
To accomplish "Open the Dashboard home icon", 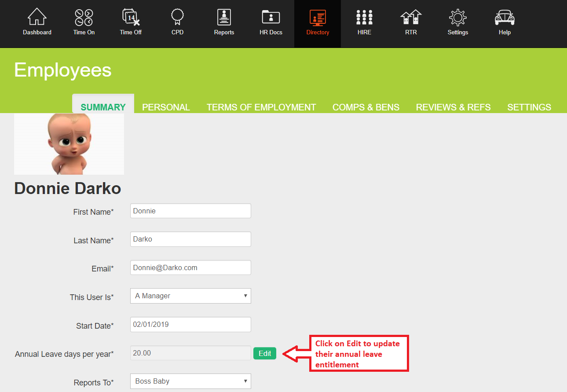I will [37, 18].
